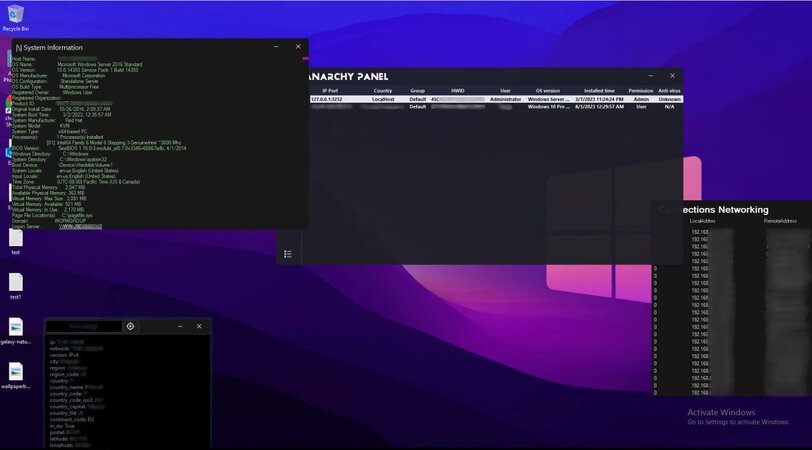The height and width of the screenshot is (450, 812).
Task: Sort clients by the HWID column header
Action: tap(458, 91)
